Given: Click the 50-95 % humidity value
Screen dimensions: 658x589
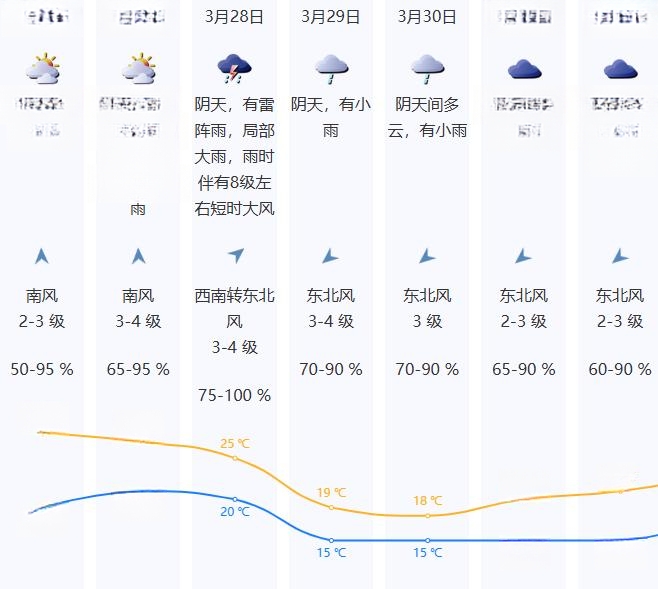Looking at the screenshot, I should point(42,369).
